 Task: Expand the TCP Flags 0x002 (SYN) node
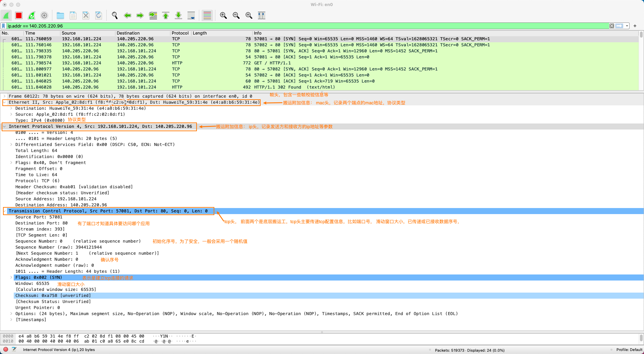[11, 277]
